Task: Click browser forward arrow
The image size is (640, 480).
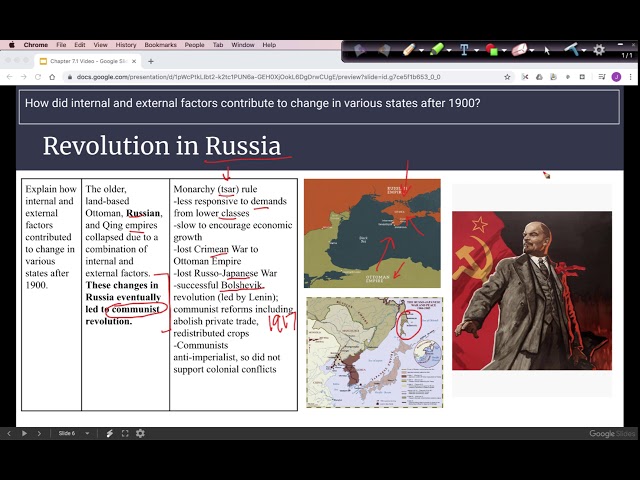Action: click(x=24, y=77)
